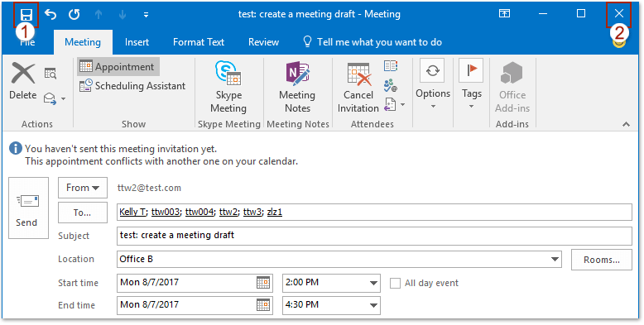Expand the 4:30 PM end time dropdown

373,305
